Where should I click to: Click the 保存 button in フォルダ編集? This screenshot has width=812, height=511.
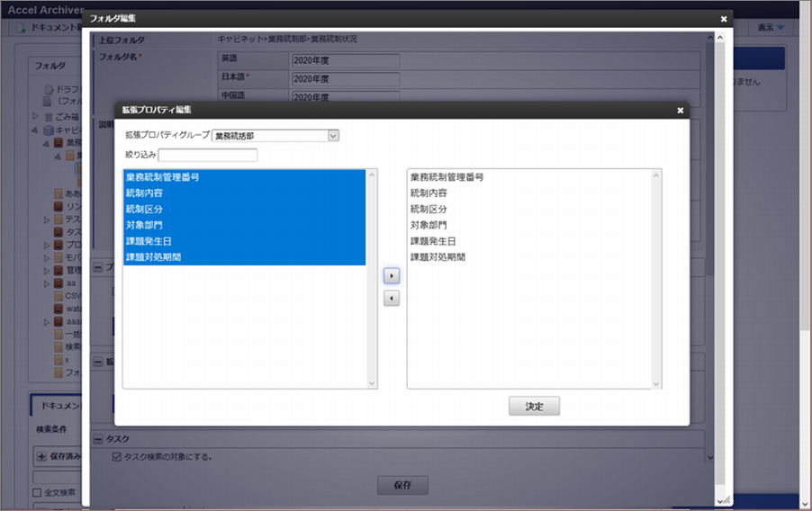pyautogui.click(x=402, y=485)
